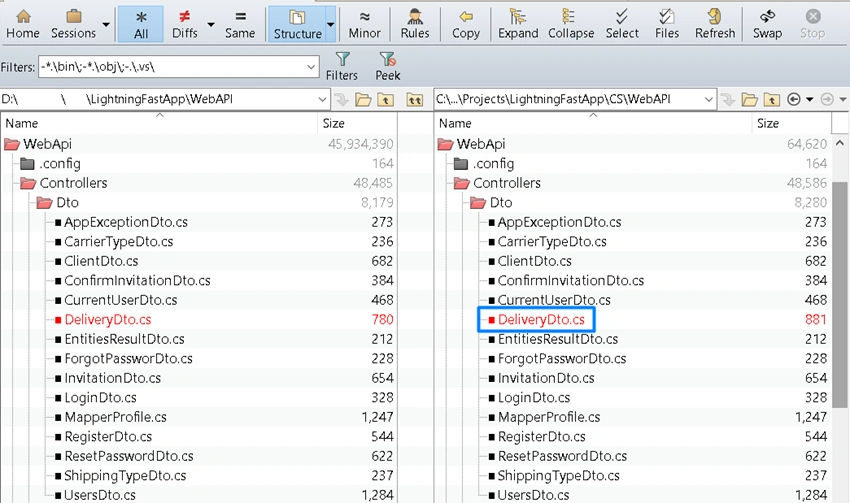
Task: Open the Filters combo box dropdown
Action: [311, 67]
